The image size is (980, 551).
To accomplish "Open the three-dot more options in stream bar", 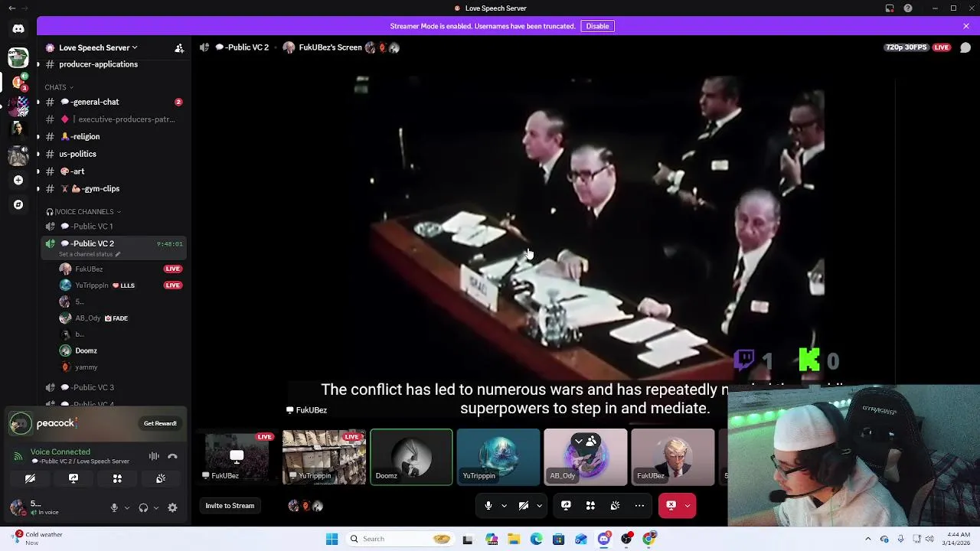I will [639, 506].
